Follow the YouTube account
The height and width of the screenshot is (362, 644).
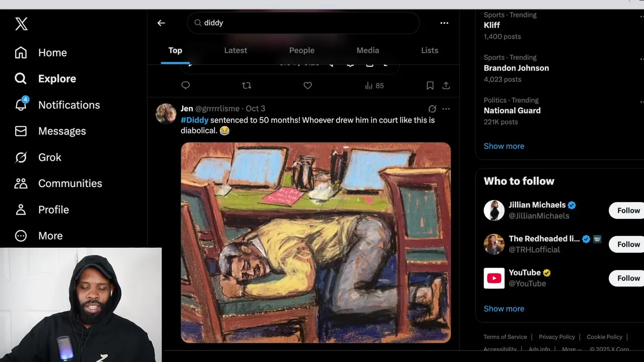pos(628,278)
